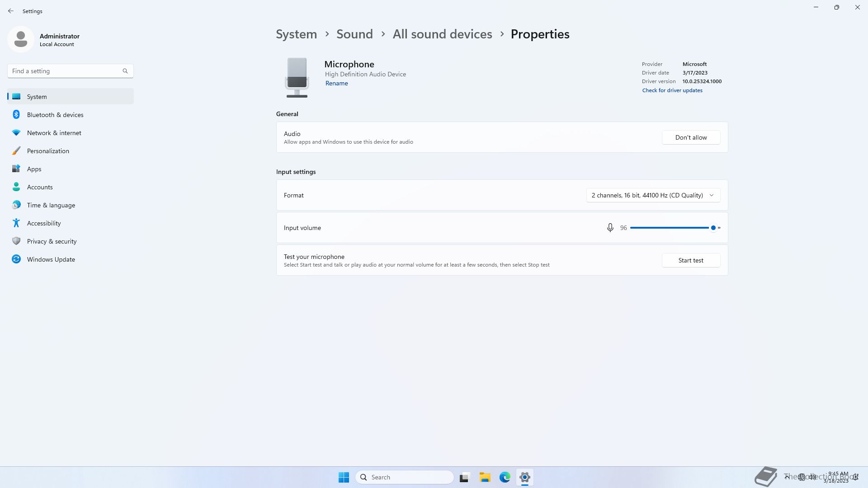Navigate to All sound devices breadcrumb
Screen dimensions: 868x488
442,34
